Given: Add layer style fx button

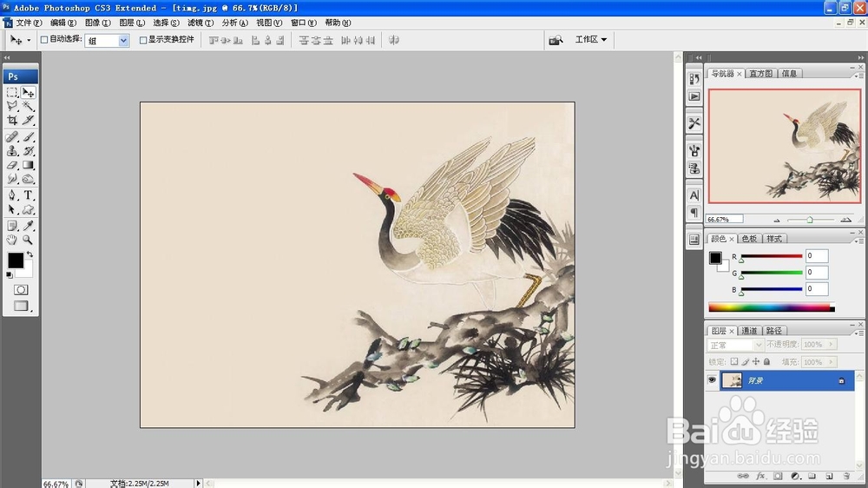Looking at the screenshot, I should [x=760, y=476].
